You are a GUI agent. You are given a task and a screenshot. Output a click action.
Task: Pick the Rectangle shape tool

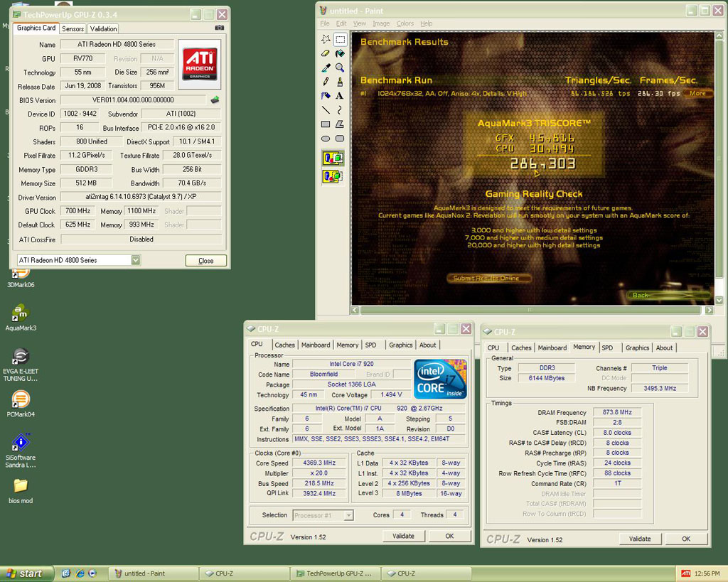(326, 124)
